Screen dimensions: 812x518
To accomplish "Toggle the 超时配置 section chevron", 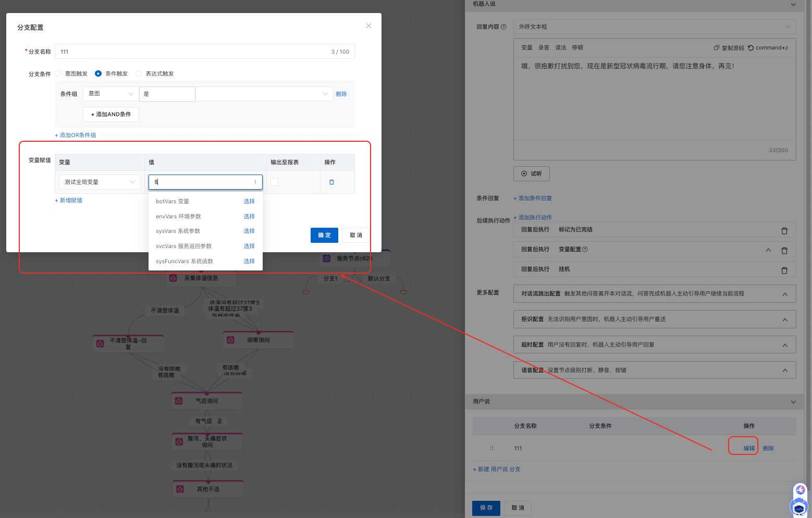I will pyautogui.click(x=785, y=346).
